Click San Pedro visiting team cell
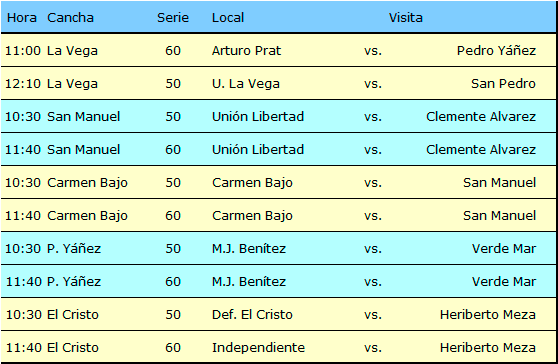The image size is (558, 364). [503, 84]
